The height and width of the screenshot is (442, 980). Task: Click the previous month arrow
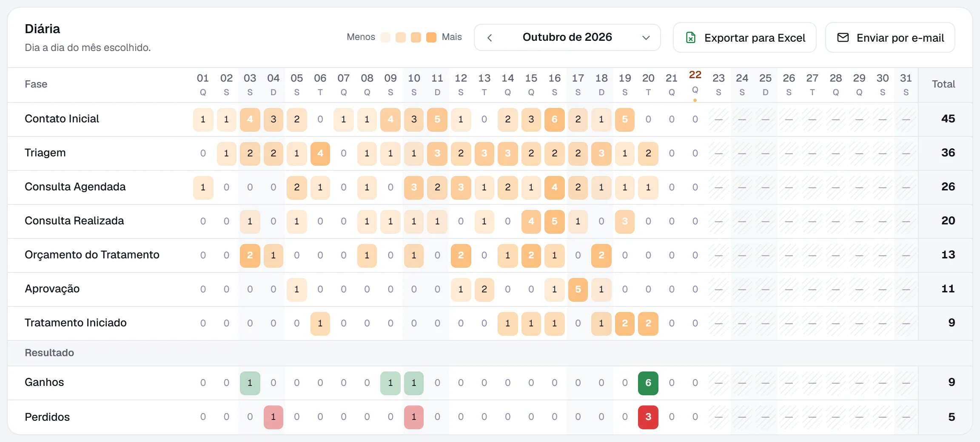(x=490, y=37)
